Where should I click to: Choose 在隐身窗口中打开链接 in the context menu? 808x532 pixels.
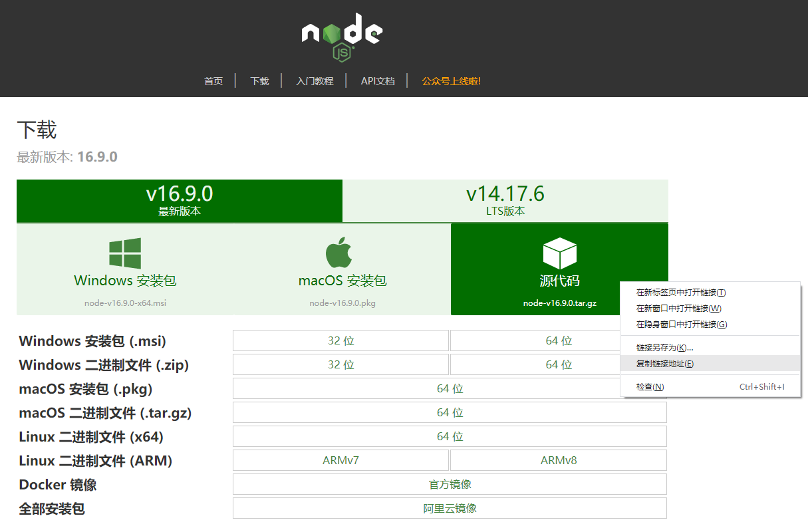tap(710, 325)
